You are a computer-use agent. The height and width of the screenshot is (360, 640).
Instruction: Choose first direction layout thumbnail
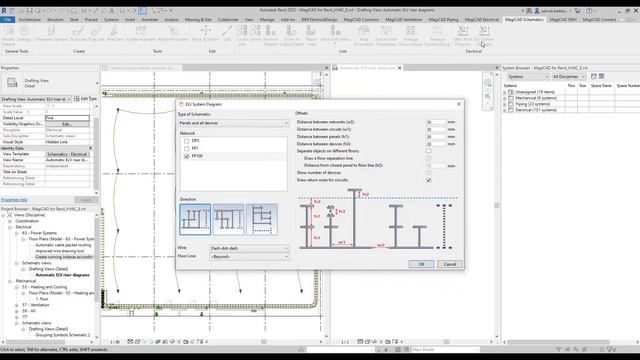pos(195,220)
